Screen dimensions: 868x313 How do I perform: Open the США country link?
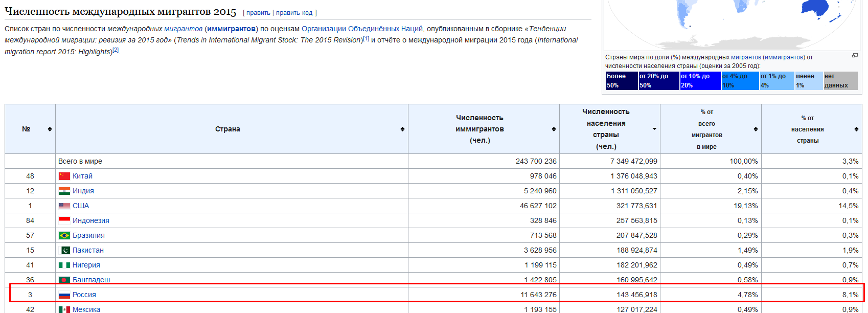point(81,206)
